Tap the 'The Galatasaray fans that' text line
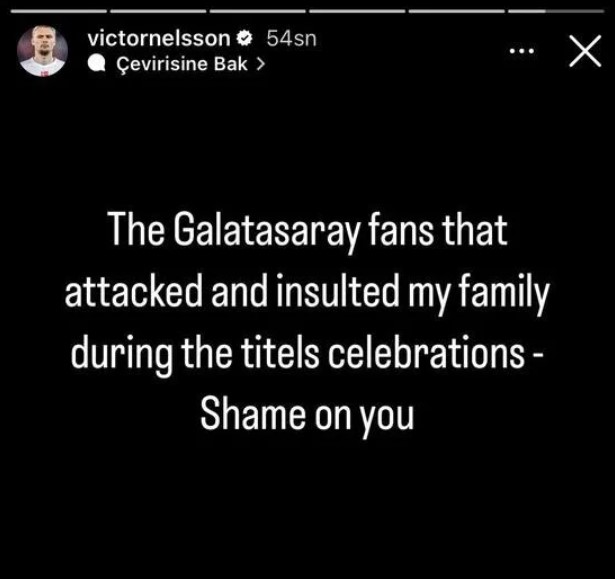Screen dimensions: 615x579 tap(308, 231)
